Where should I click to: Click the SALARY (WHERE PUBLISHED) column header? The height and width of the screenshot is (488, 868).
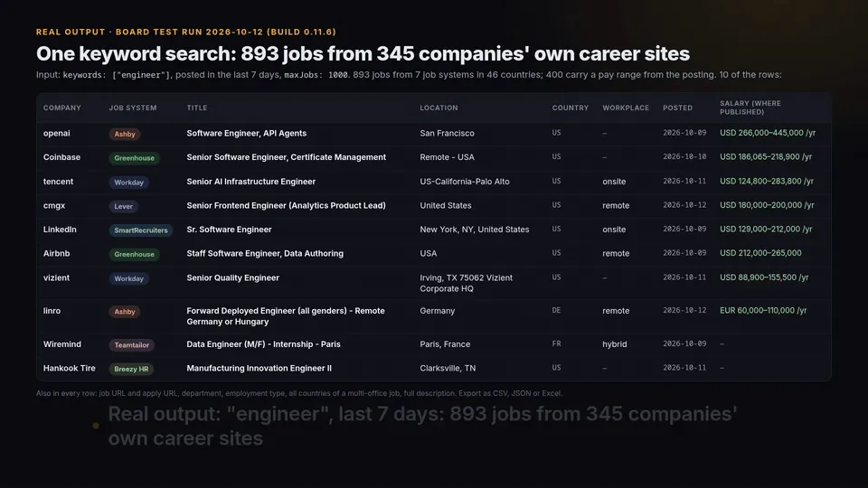click(750, 108)
